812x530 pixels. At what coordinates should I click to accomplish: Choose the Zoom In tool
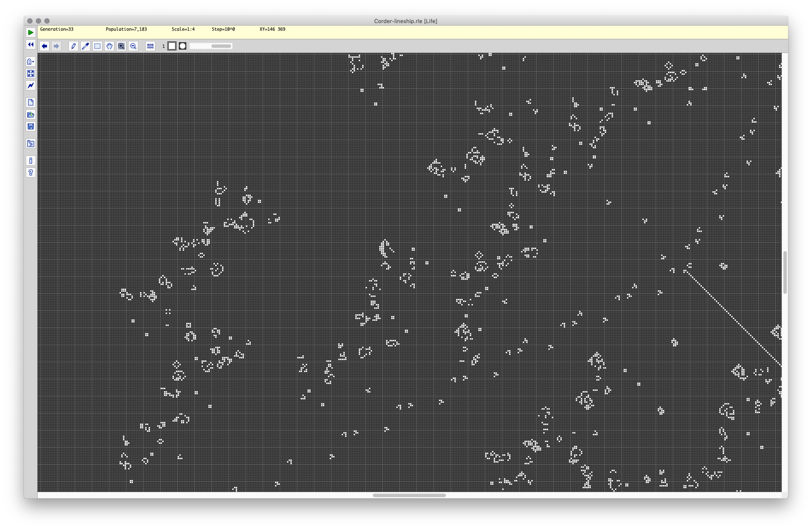121,46
